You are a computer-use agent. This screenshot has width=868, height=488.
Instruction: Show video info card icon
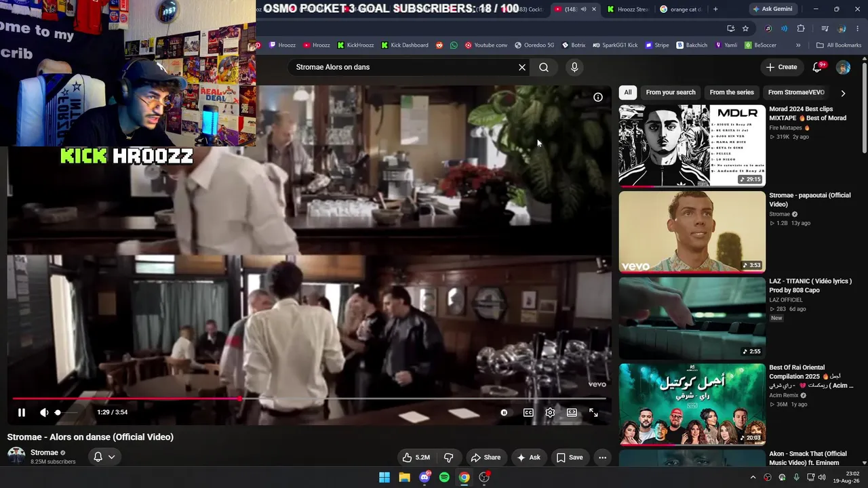(x=598, y=97)
